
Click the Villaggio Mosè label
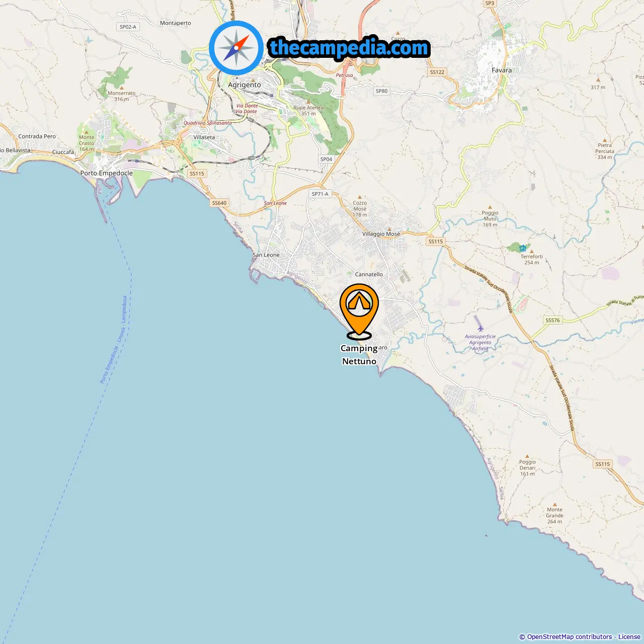tap(381, 234)
